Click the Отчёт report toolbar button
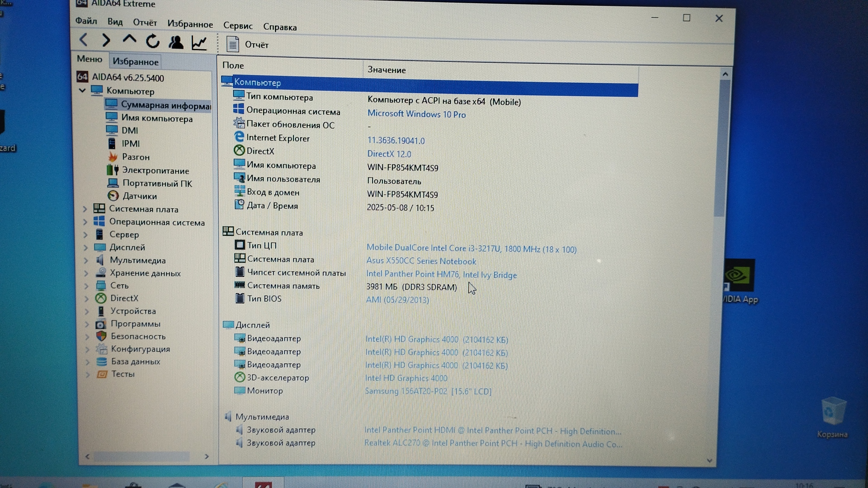The height and width of the screenshot is (488, 868). pyautogui.click(x=247, y=45)
